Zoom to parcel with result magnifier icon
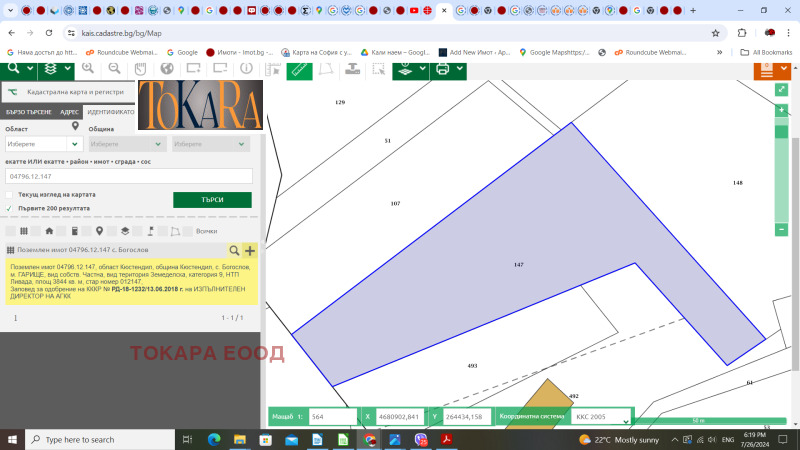The width and height of the screenshot is (800, 450). coord(234,251)
